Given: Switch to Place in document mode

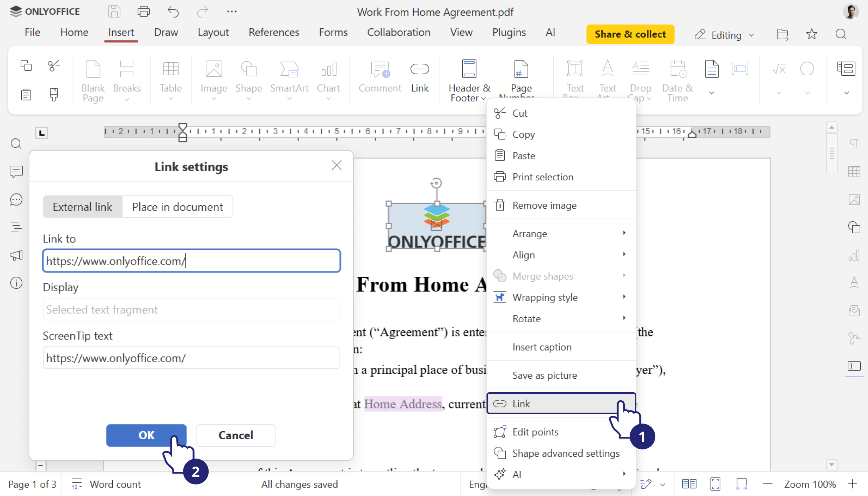Looking at the screenshot, I should coord(177,207).
